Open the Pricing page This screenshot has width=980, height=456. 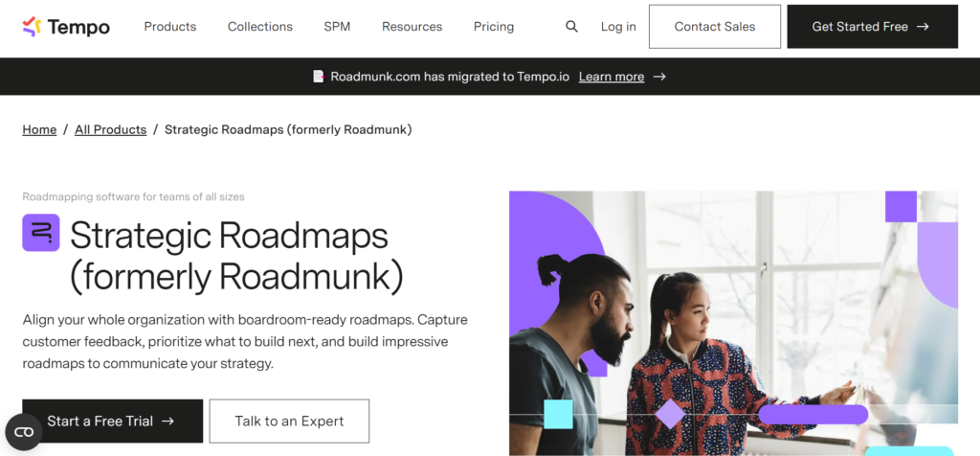coord(494,27)
